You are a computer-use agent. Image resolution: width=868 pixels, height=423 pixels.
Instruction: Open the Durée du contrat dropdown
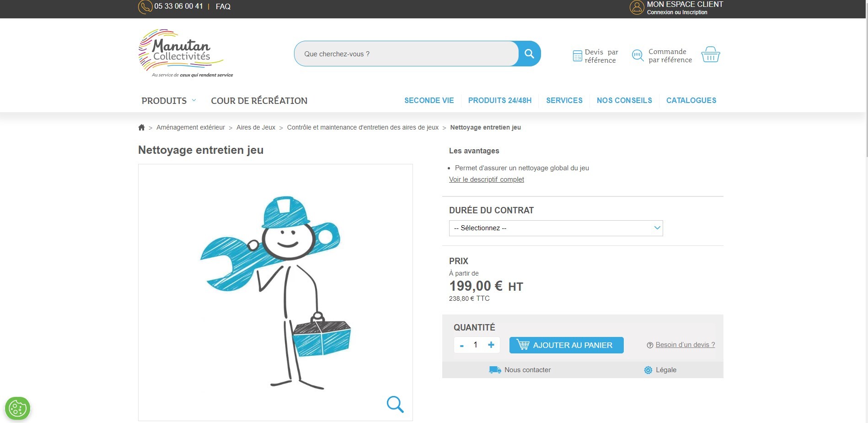coord(556,228)
